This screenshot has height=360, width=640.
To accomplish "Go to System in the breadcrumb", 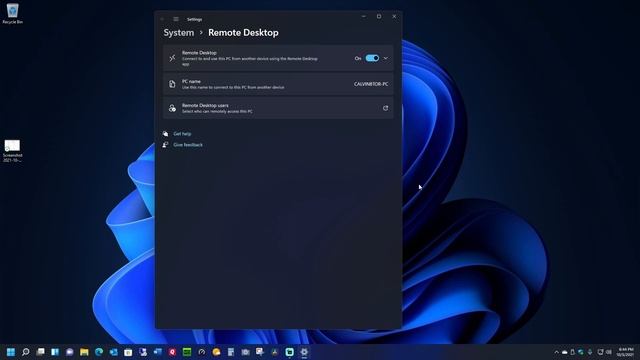I will tap(179, 33).
